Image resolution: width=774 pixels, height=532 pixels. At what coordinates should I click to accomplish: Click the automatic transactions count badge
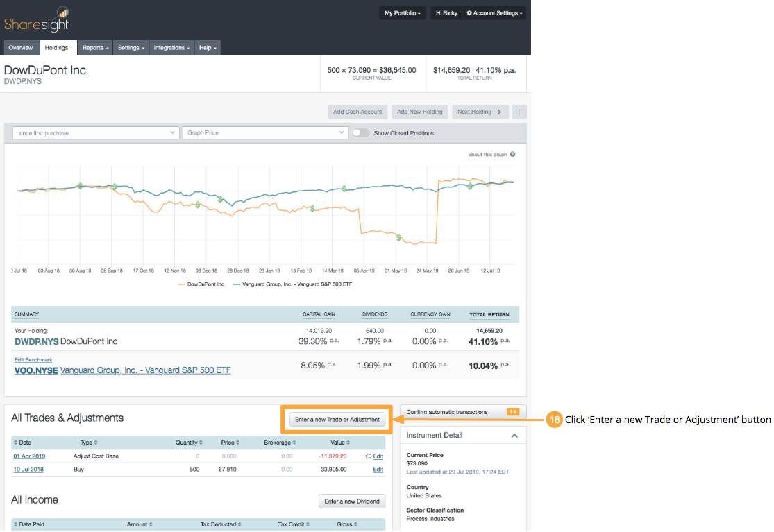(x=513, y=412)
